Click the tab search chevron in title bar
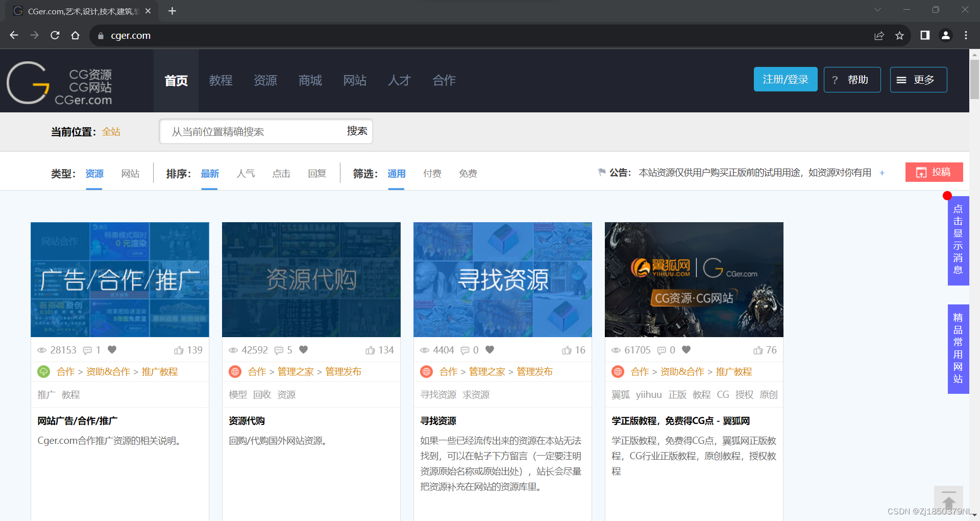This screenshot has height=521, width=980. click(877, 10)
